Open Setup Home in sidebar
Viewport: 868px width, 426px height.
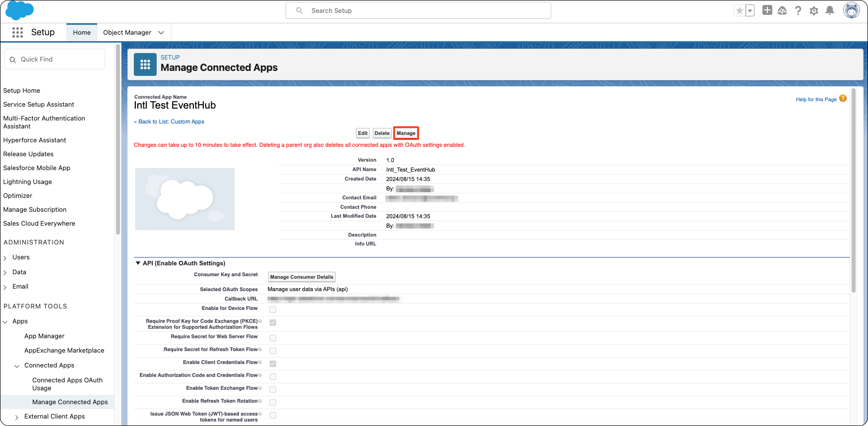point(22,90)
